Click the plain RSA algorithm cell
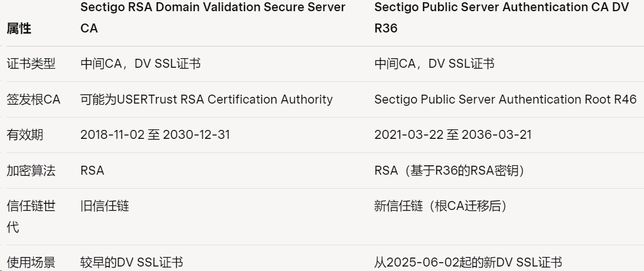The image size is (644, 271). (92, 171)
